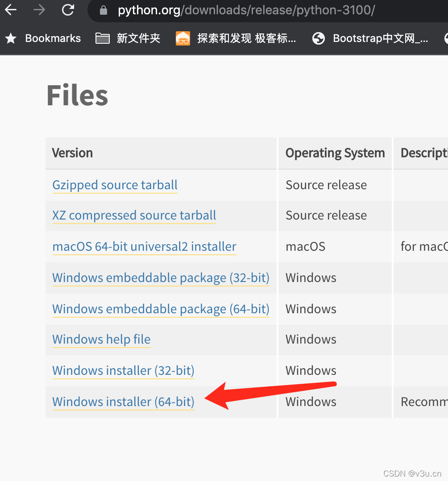Screen dimensions: 448x481
Task: Click the padlock site security icon
Action: pos(104,10)
